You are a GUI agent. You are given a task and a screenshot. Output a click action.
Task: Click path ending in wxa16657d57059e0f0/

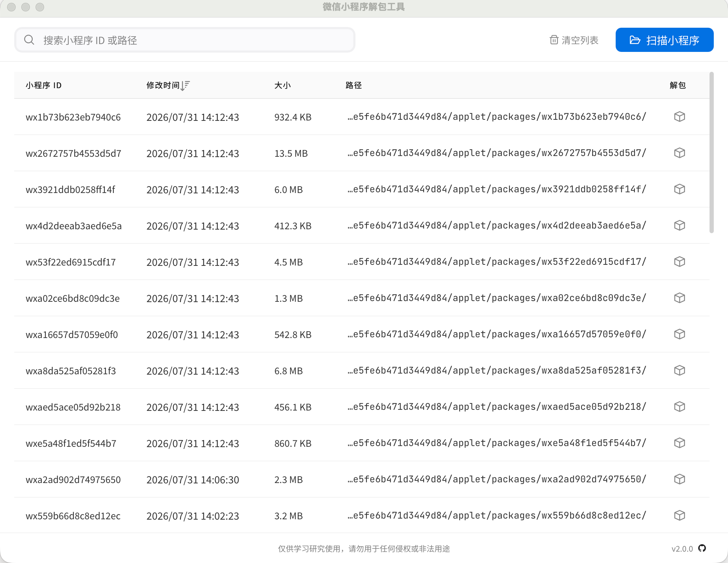[x=497, y=334]
